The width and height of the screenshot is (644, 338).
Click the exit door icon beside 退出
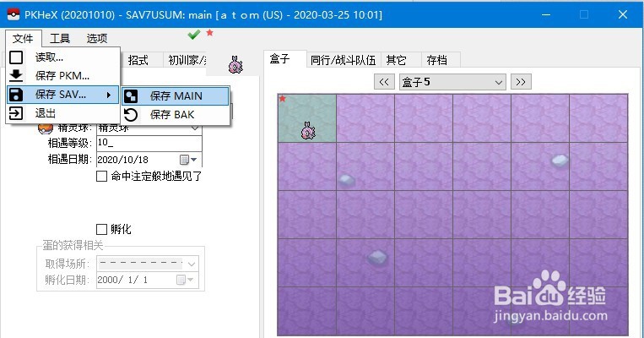coord(16,113)
